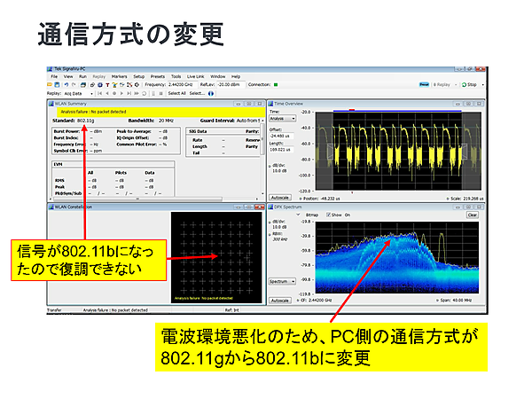Viewport: 532px width, 399px height.
Task: Click the Select... button
Action: click(197, 93)
